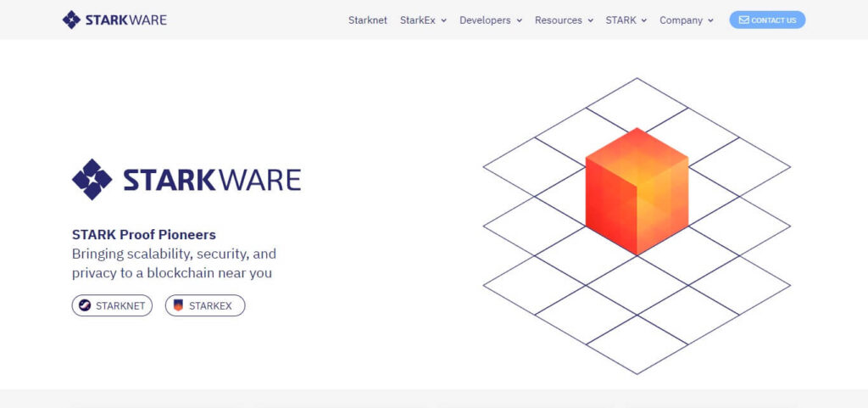This screenshot has width=868, height=408.
Task: Click the 'privacy to a blockchain near you' text
Action: pyautogui.click(x=171, y=273)
